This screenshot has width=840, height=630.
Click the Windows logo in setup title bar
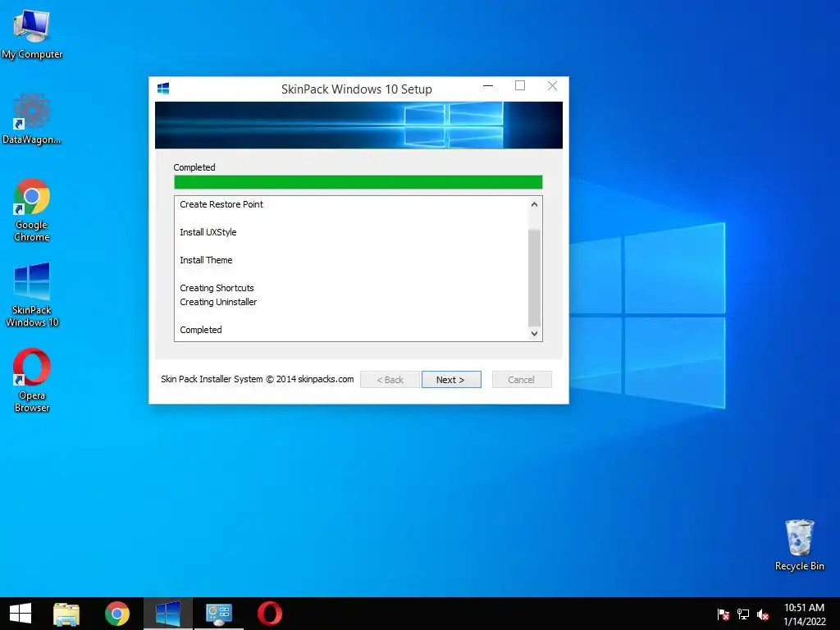163,89
